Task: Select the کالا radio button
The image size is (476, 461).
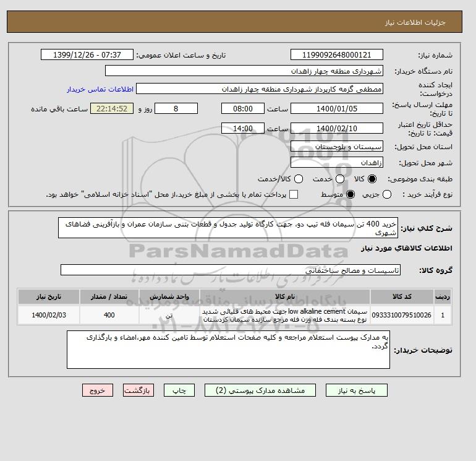Action: (x=372, y=179)
